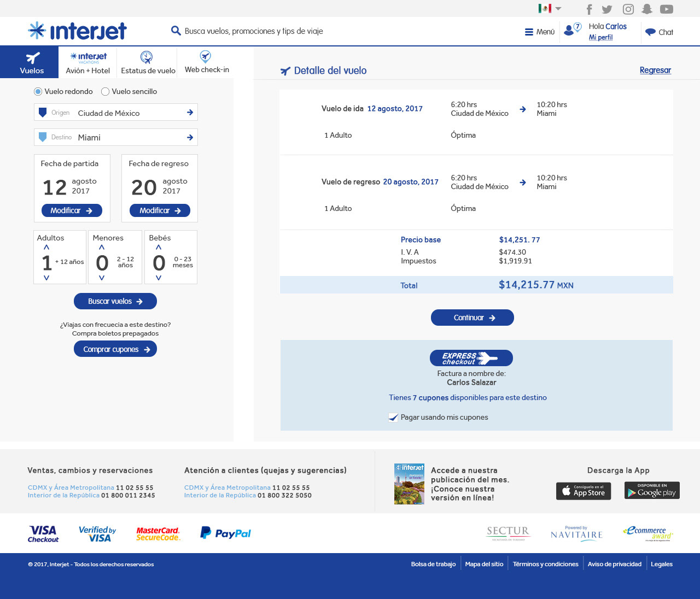Image resolution: width=700 pixels, height=599 pixels.
Task: Click the Continuar button
Action: pos(472,318)
